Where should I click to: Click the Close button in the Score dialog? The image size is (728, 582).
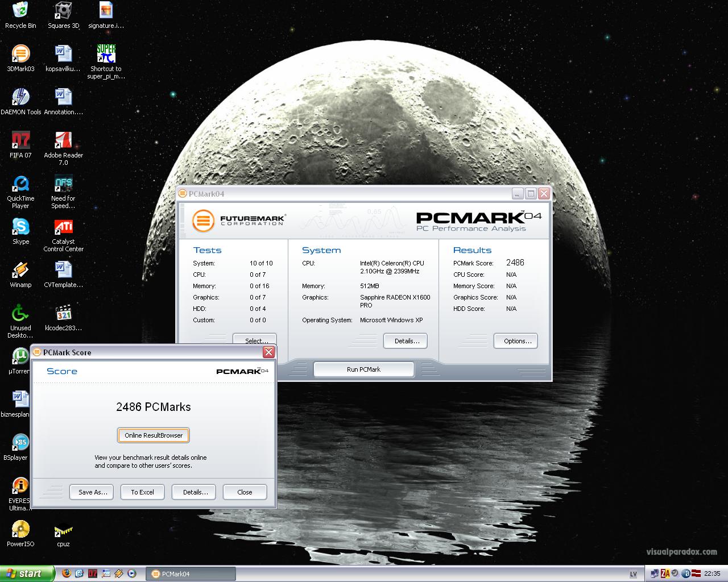245,492
